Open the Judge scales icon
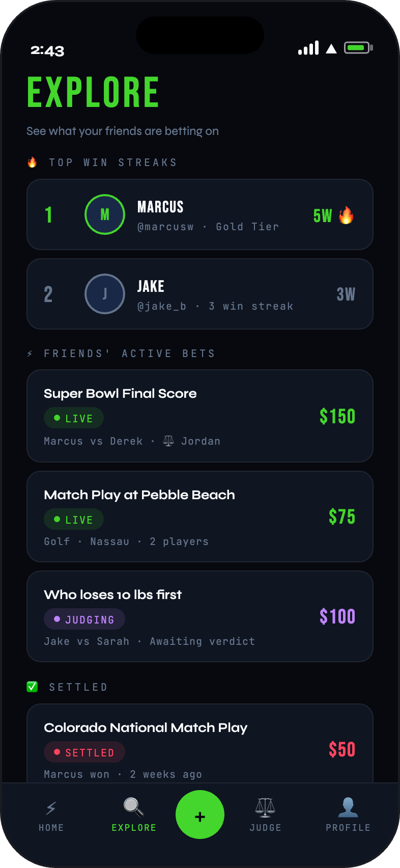Screen dimensions: 400x868 click(x=265, y=808)
